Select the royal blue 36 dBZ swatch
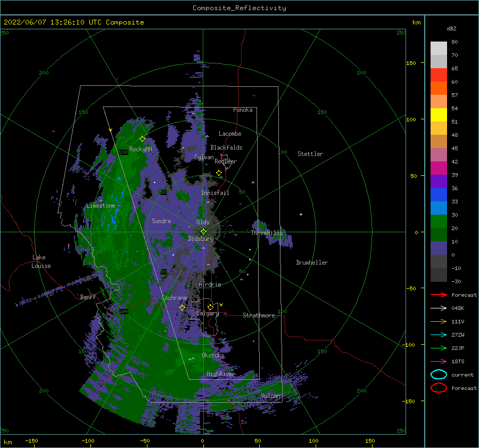479x448 pixels. click(439, 194)
